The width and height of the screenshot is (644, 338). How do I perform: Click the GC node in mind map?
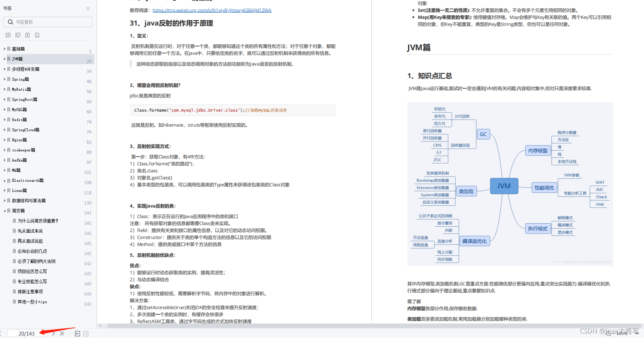tap(483, 134)
